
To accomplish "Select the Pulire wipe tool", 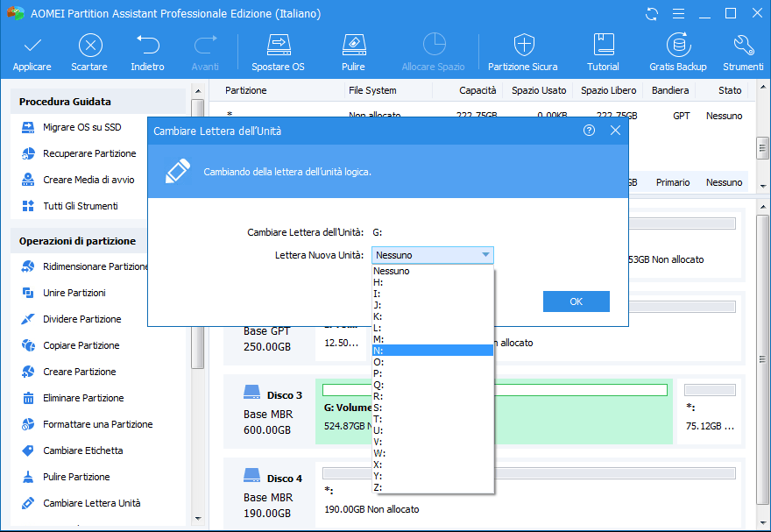I will pos(353,46).
